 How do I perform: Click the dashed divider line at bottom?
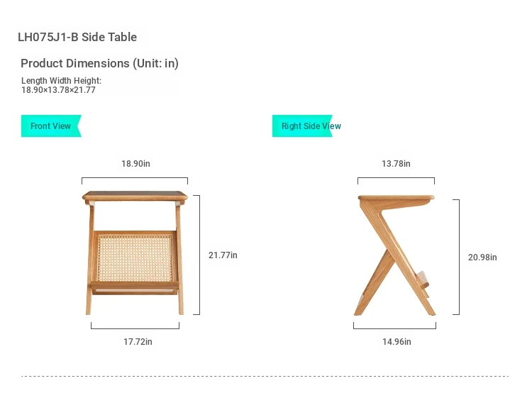(x=265, y=376)
